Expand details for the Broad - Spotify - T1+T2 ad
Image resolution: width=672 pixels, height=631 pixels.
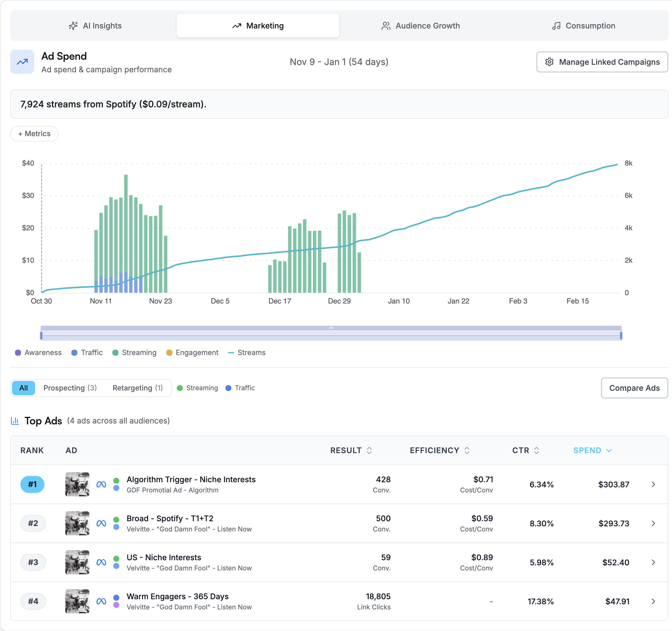coord(653,523)
